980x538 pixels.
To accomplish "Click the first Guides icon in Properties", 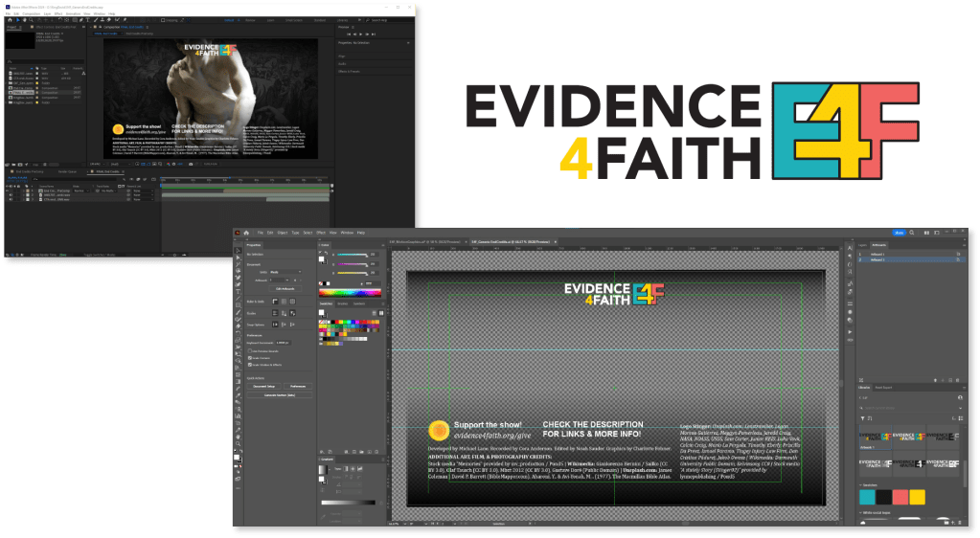I will (275, 313).
